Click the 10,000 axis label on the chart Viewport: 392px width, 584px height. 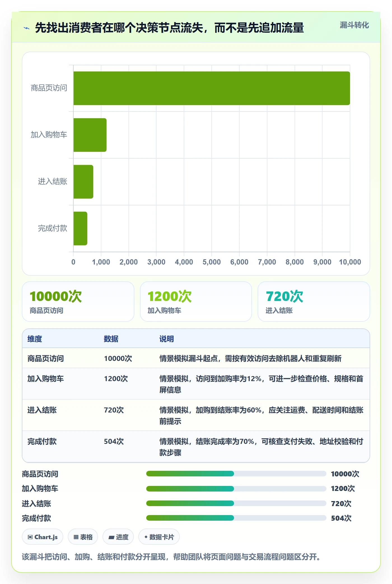(350, 262)
